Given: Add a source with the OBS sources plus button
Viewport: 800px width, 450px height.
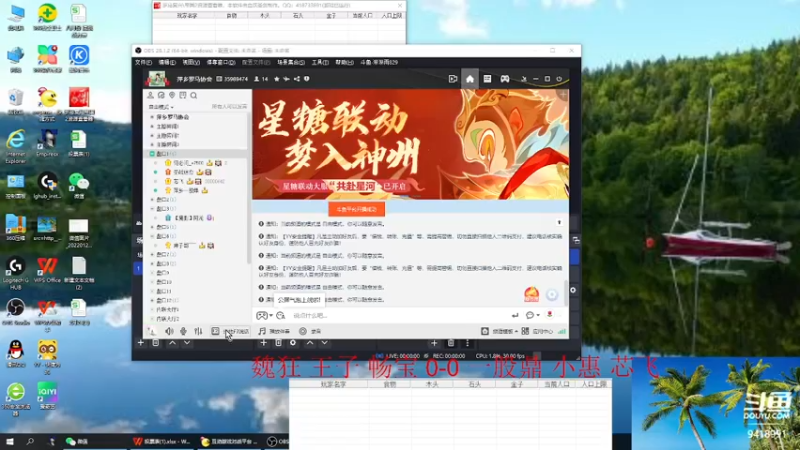Looking at the screenshot, I should coord(263,343).
